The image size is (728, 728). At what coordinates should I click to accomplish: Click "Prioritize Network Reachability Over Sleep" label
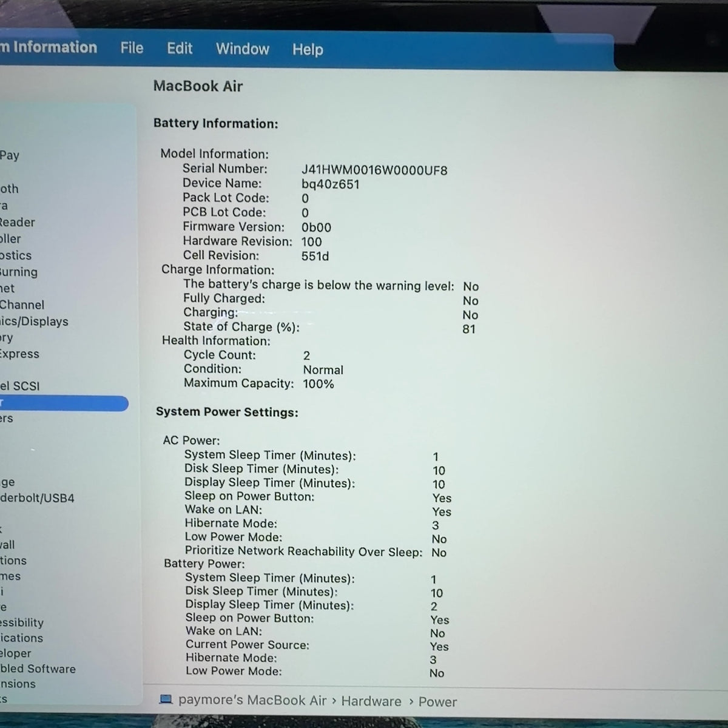point(304,551)
